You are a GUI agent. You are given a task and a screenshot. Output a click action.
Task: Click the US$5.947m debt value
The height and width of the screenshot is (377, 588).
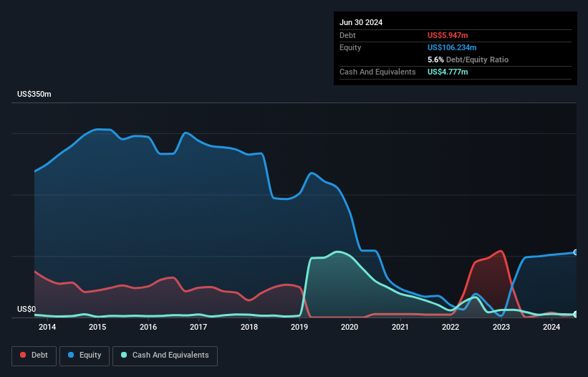coord(448,35)
